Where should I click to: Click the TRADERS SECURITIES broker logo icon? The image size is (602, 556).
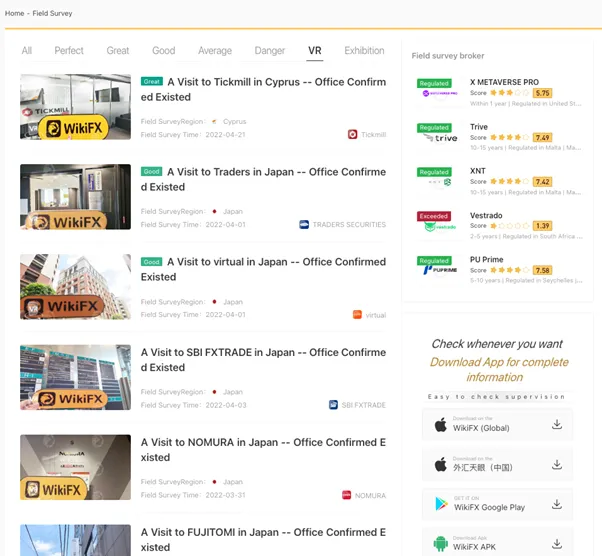click(304, 225)
